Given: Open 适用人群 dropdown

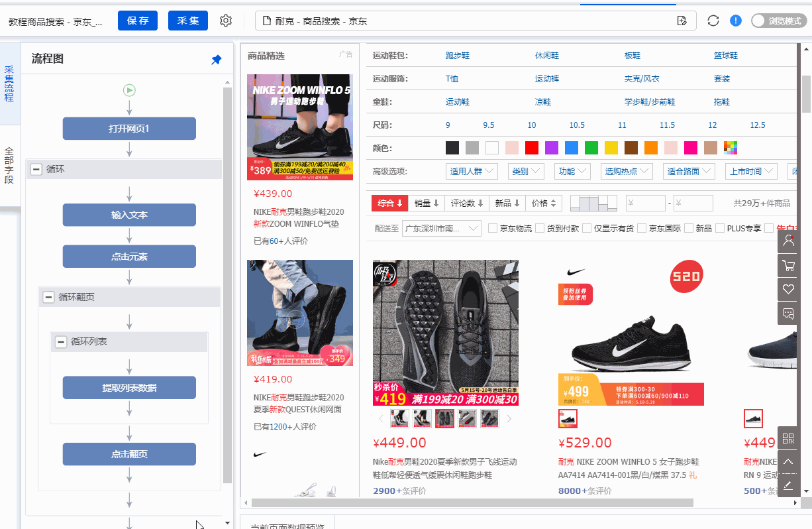Looking at the screenshot, I should [473, 171].
